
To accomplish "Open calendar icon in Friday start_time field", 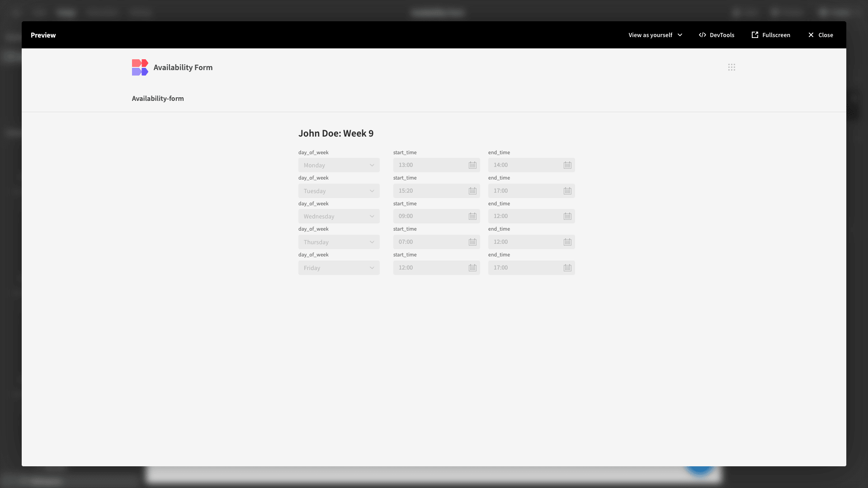I will 472,268.
